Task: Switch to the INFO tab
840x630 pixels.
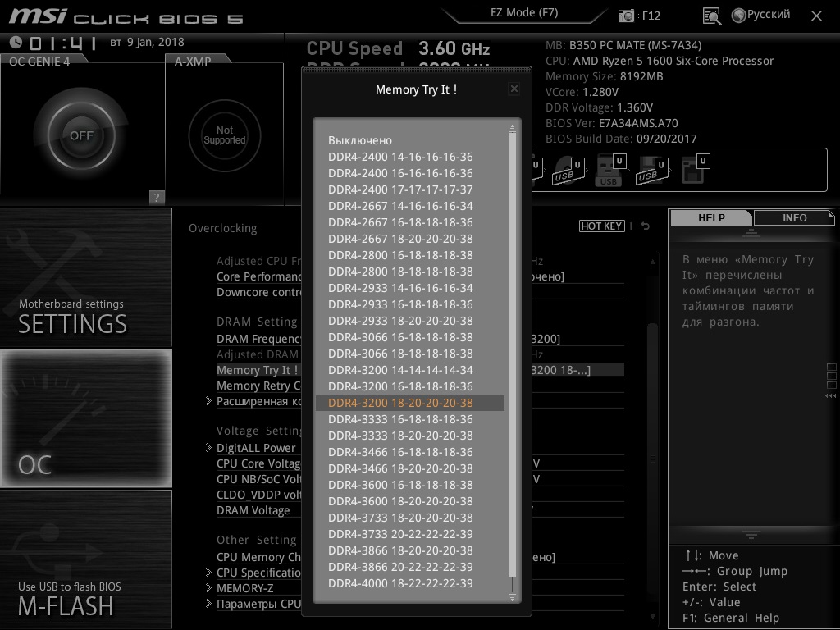Action: 794,217
